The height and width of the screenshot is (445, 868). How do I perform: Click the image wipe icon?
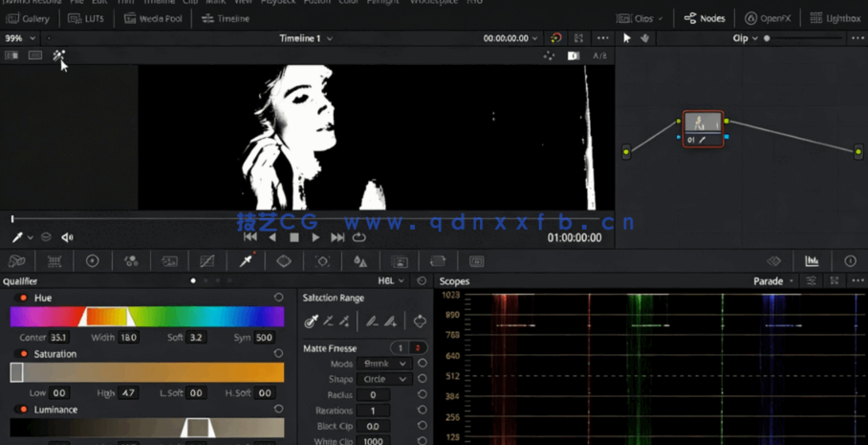point(11,55)
